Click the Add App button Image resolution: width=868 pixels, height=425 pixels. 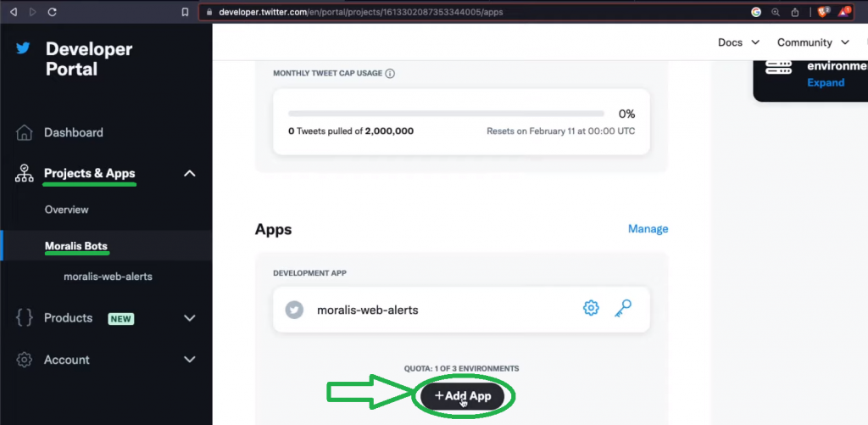tap(462, 396)
